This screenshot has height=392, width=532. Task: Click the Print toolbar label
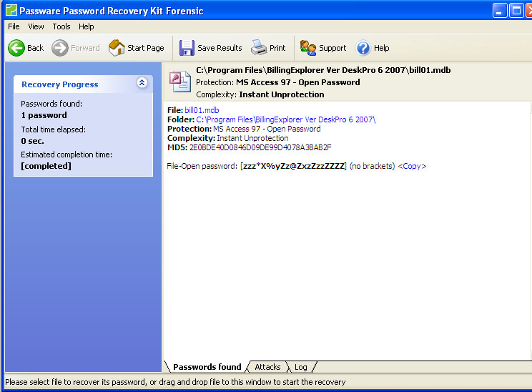pos(277,48)
